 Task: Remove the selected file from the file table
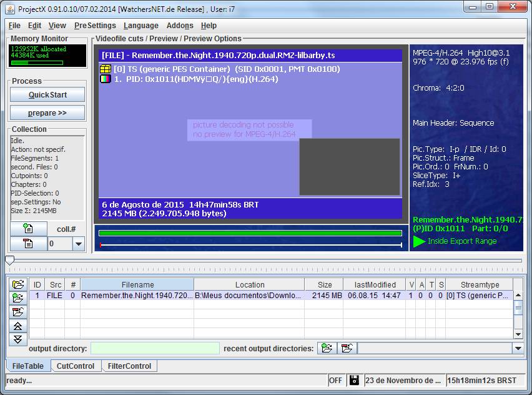pos(18,312)
